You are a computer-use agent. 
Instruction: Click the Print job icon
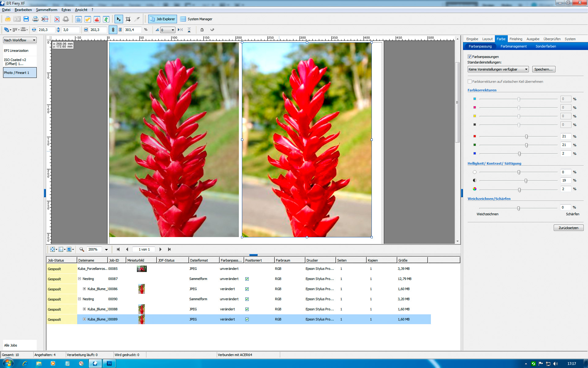tap(35, 19)
